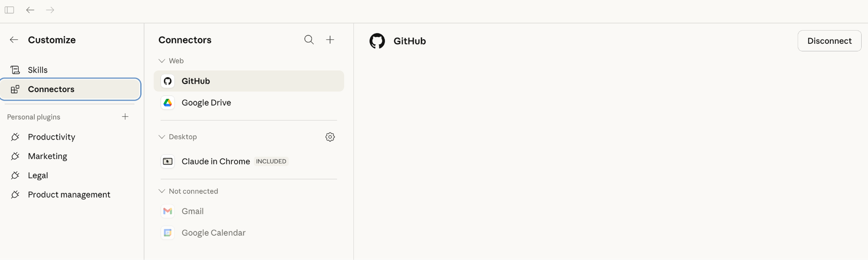Go back from Customize panel
Screen dimensions: 868x260
(x=14, y=40)
